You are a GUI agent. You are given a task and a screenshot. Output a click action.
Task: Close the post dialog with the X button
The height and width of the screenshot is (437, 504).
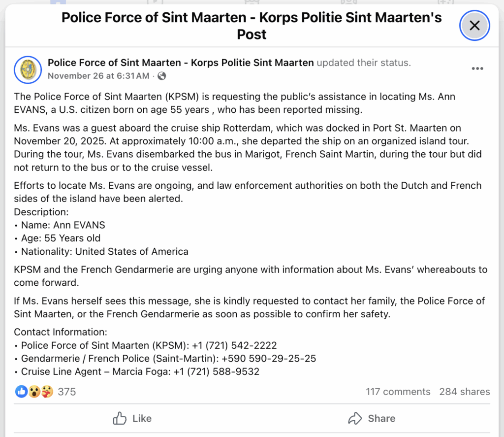tap(474, 26)
